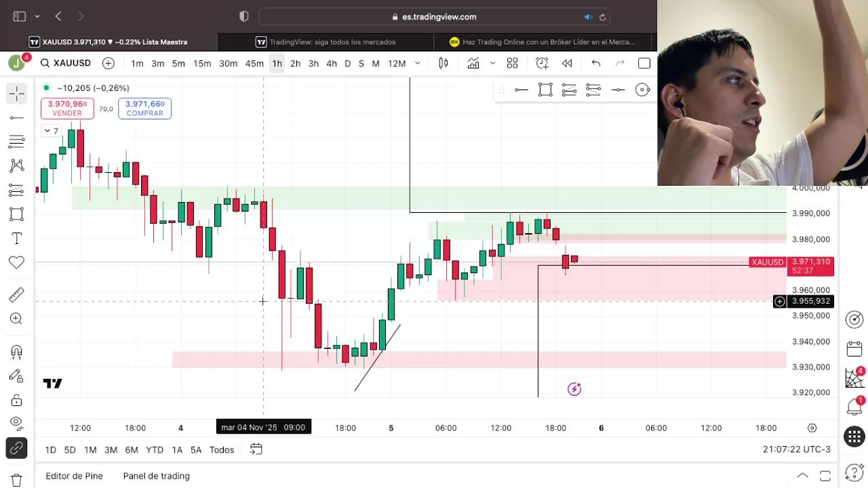Open the Editor de Pine tab
The width and height of the screenshot is (868, 488).
[x=75, y=476]
